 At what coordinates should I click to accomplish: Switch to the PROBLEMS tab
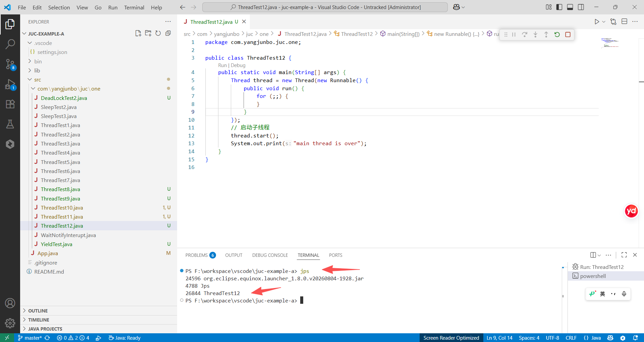(200, 255)
